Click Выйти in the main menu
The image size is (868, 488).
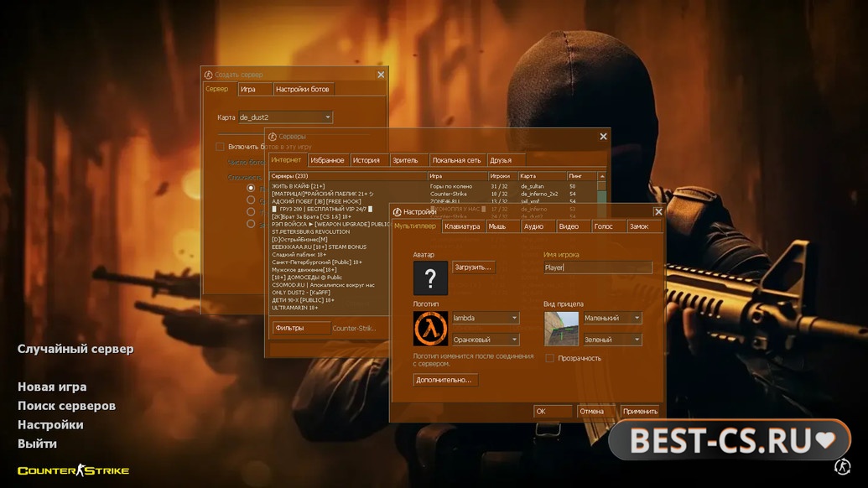tap(37, 444)
